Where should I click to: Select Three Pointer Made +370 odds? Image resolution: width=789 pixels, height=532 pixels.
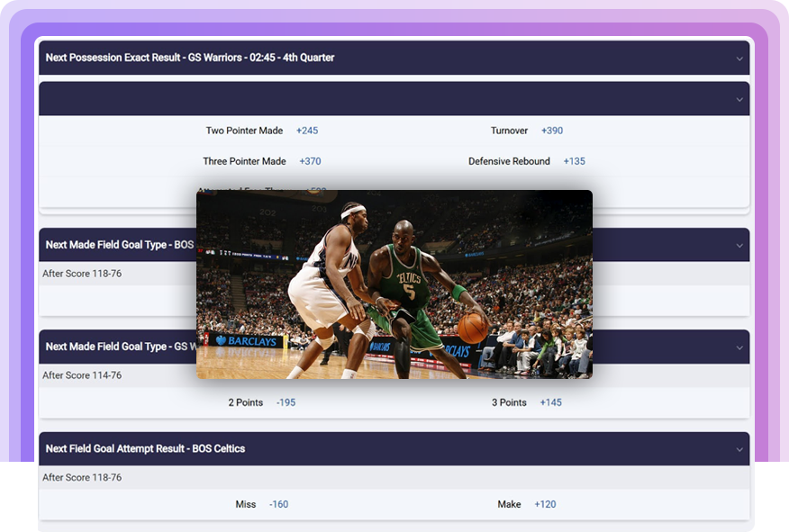[310, 161]
